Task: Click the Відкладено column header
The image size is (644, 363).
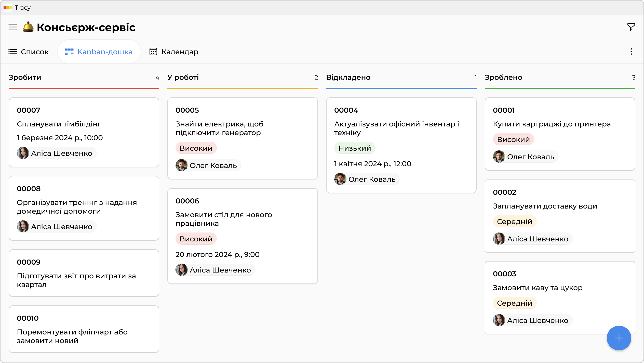Action: click(348, 77)
